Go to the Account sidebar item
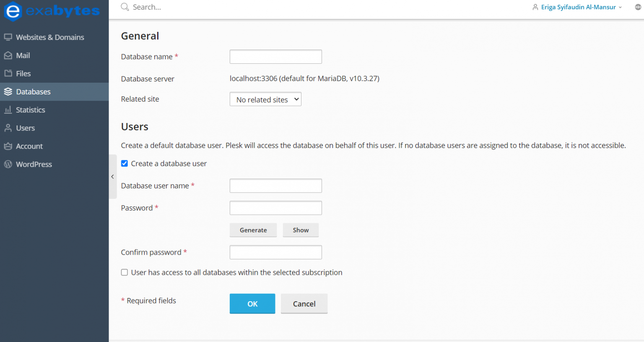This screenshot has height=342, width=644. point(29,146)
